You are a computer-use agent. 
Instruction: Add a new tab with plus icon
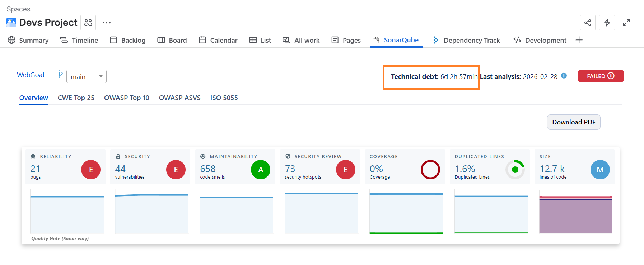tap(579, 40)
